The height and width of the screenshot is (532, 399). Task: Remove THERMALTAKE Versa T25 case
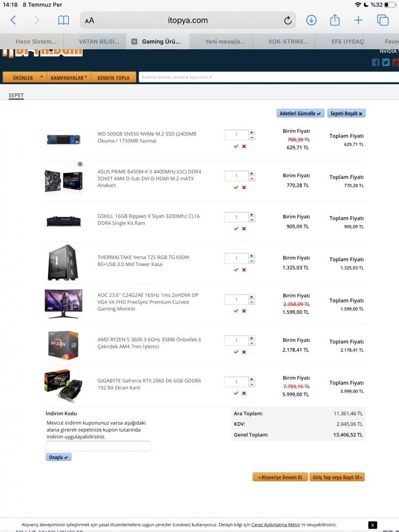tap(244, 270)
